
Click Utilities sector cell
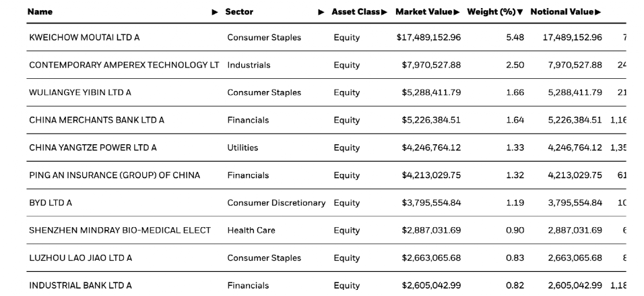243,148
